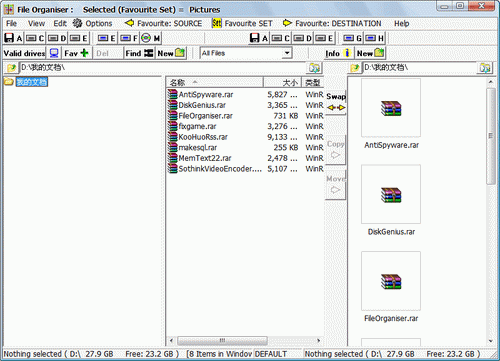
Task: Click destination pane vertical scrollbar thumb
Action: (x=491, y=136)
